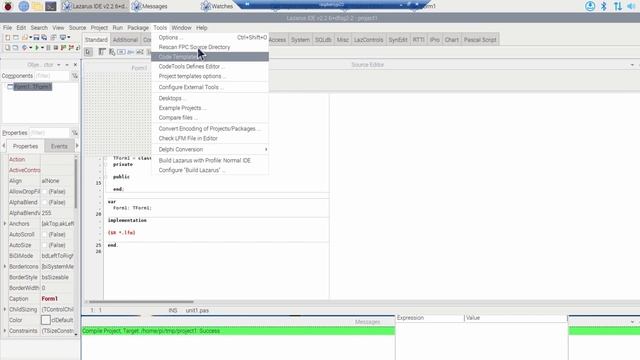Toggle the AutoSize False checkbox
This screenshot has width=640, height=360.
44,245
